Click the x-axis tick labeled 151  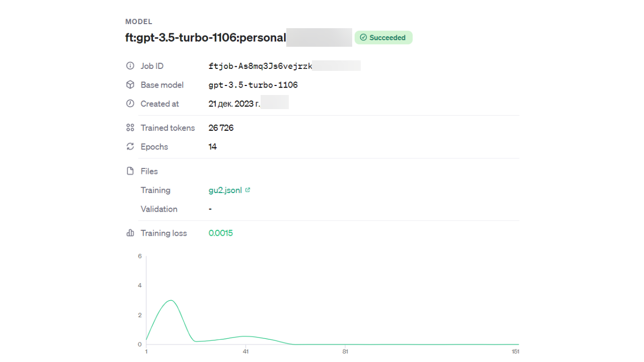[x=515, y=351]
